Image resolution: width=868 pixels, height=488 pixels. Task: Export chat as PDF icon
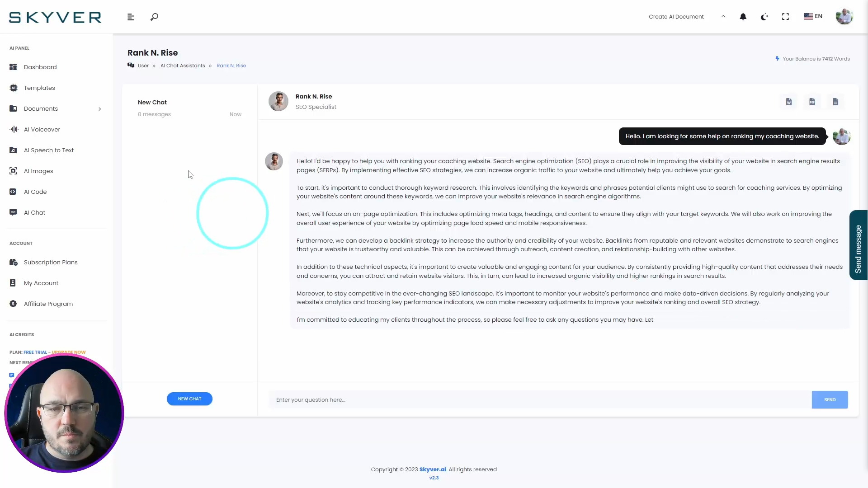[x=812, y=102]
